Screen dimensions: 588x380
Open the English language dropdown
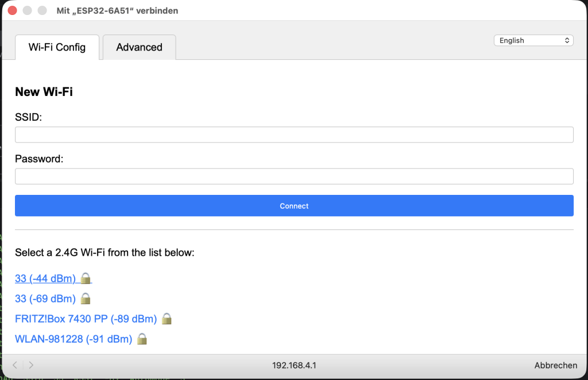point(533,40)
